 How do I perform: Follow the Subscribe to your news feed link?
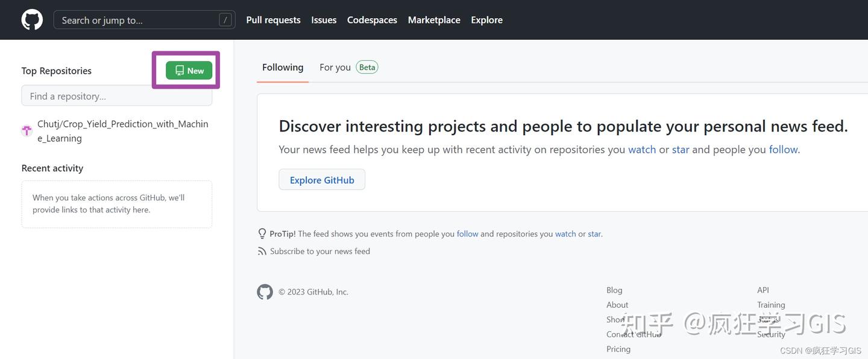pyautogui.click(x=320, y=251)
